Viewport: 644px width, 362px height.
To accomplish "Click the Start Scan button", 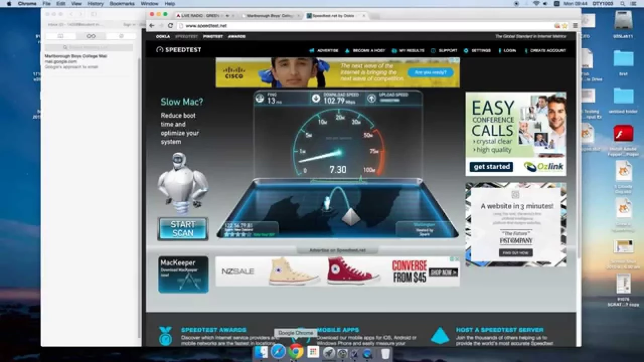I will tap(183, 229).
